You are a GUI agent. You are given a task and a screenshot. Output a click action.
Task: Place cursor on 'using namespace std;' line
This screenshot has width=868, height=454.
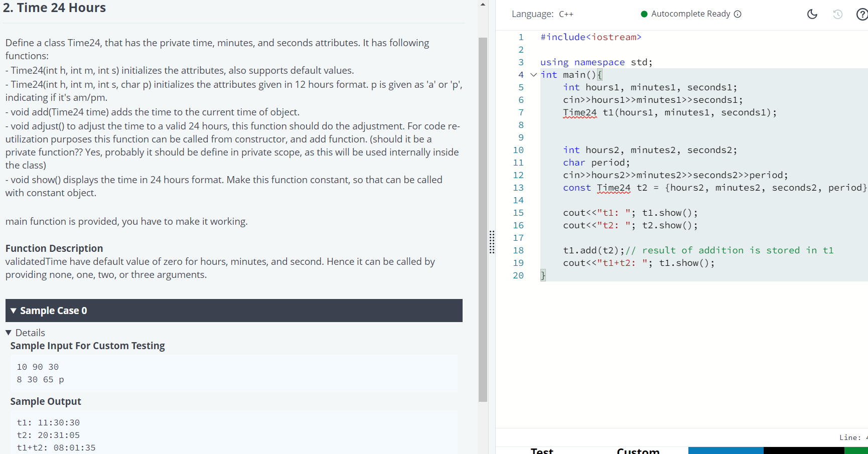pyautogui.click(x=596, y=62)
